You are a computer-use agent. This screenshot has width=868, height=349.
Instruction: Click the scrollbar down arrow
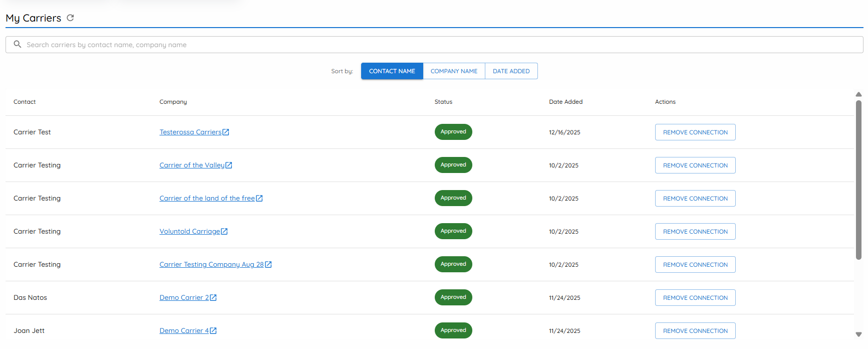pyautogui.click(x=858, y=334)
